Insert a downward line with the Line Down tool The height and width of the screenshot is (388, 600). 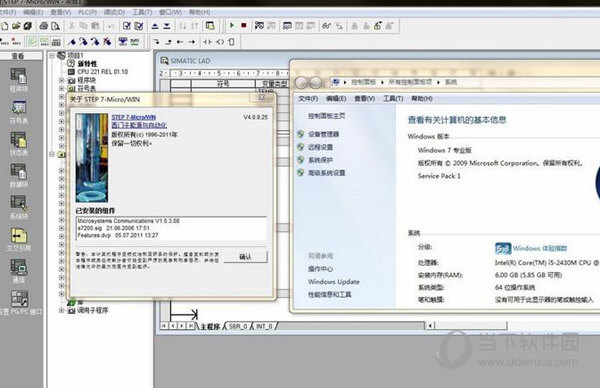pyautogui.click(x=156, y=42)
